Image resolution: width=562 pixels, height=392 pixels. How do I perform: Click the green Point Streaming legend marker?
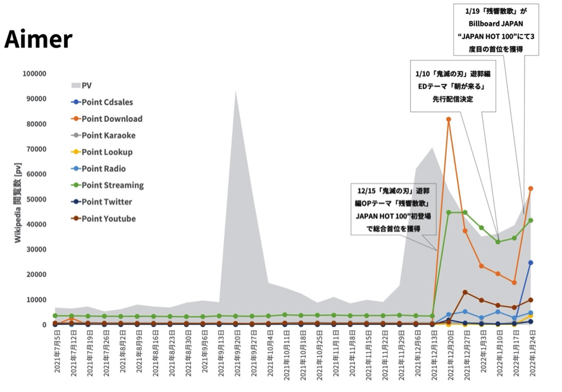tap(75, 185)
